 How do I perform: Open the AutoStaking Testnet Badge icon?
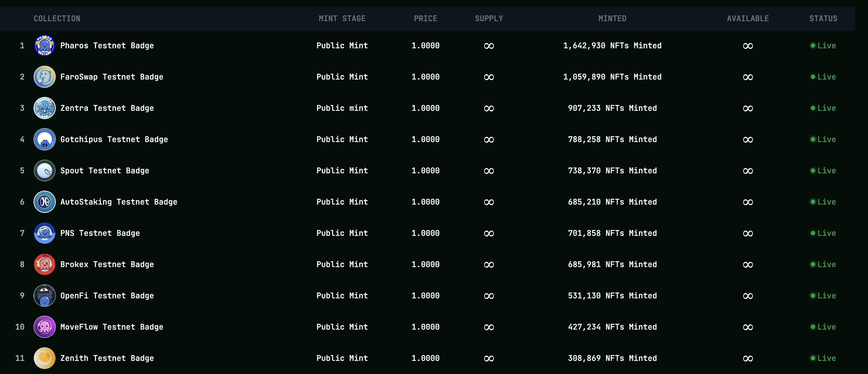pos(44,202)
